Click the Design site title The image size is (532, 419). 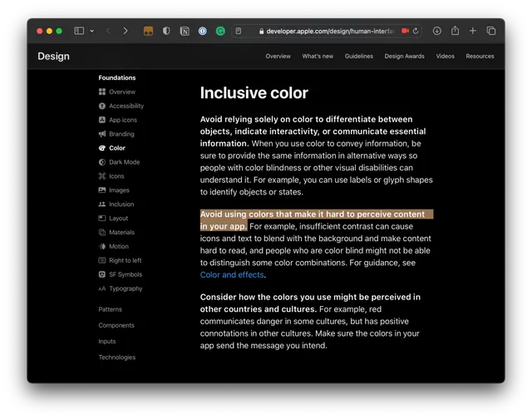point(54,57)
